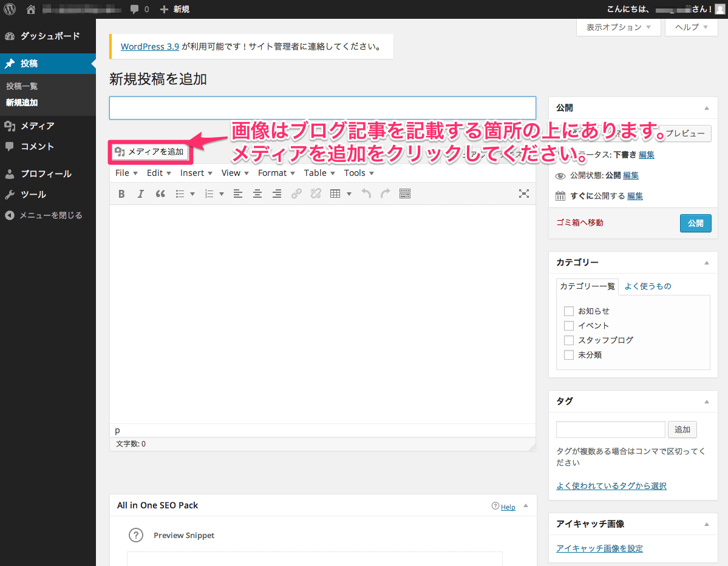Viewport: 728px width, 566px height.
Task: Click アイキャッチ画像を設定 link
Action: (x=599, y=548)
